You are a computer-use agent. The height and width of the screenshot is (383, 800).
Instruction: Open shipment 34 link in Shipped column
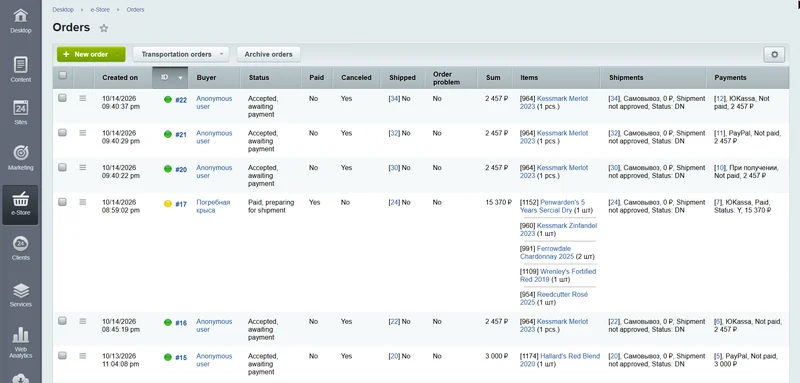tap(394, 99)
